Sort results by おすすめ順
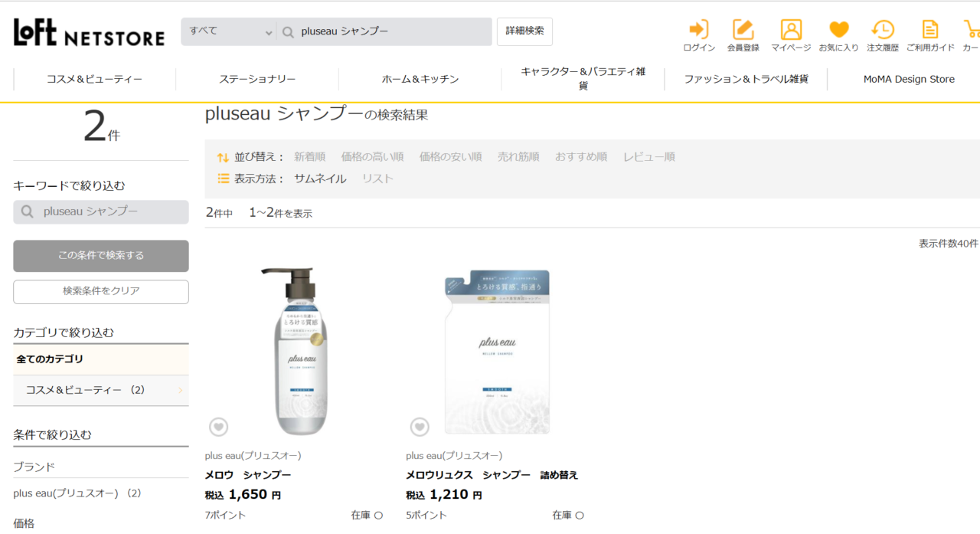 coord(581,157)
